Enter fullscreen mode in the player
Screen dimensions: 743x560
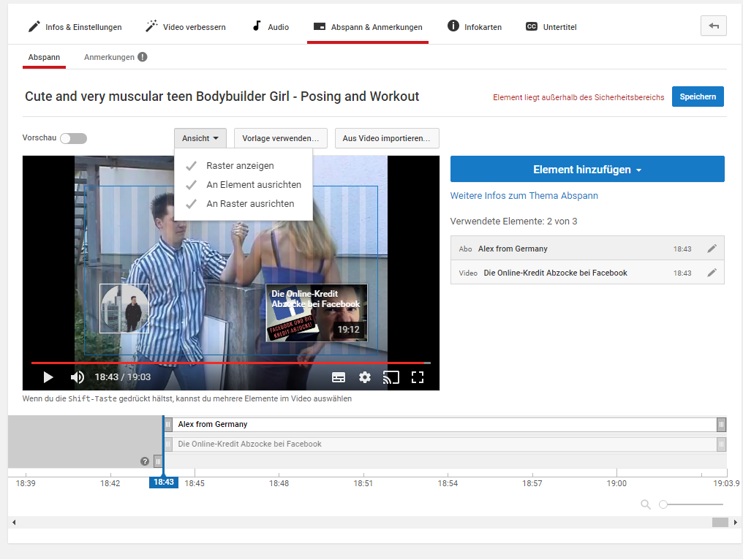click(x=418, y=377)
